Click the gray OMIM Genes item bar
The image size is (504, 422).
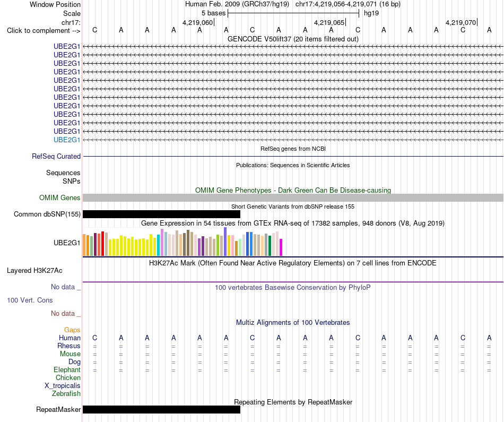click(293, 198)
